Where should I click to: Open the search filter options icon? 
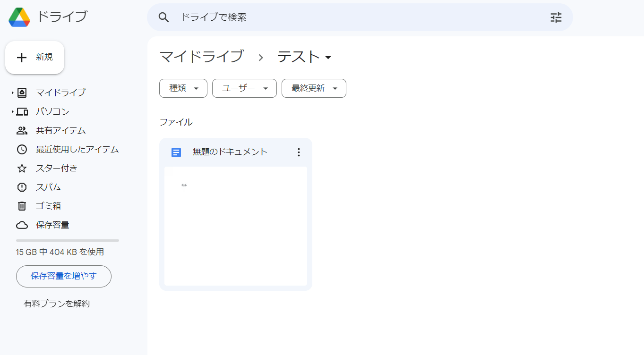point(556,17)
